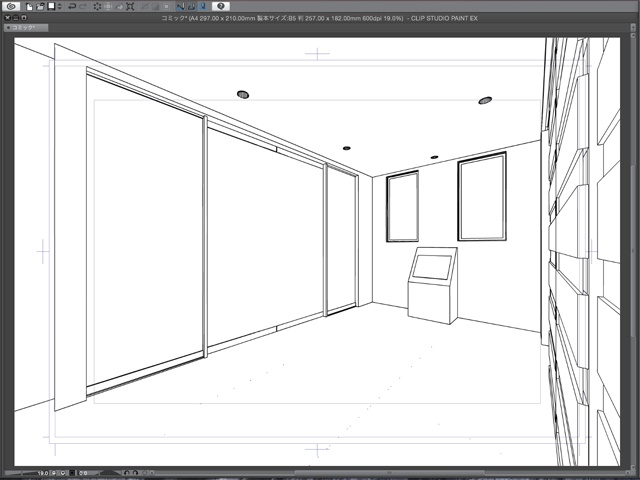Click the Open file toolbar icon
This screenshot has height=480, width=640.
click(x=40, y=7)
